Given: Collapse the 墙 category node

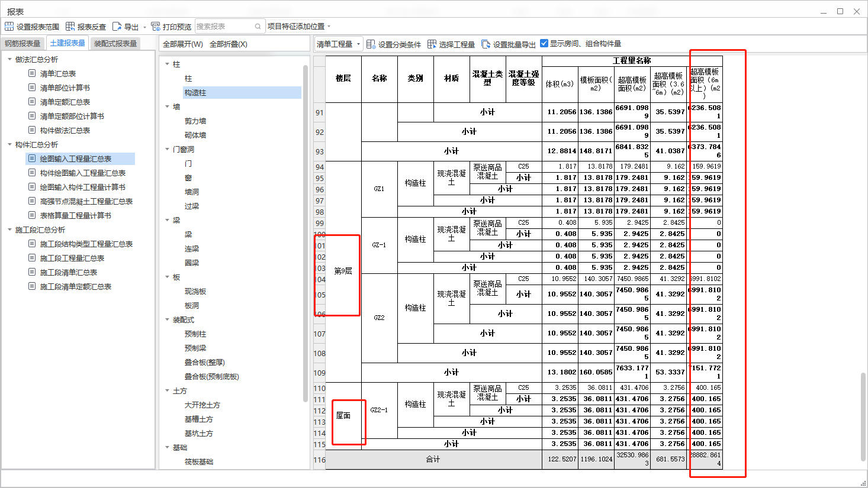Looking at the screenshot, I should click(x=167, y=106).
